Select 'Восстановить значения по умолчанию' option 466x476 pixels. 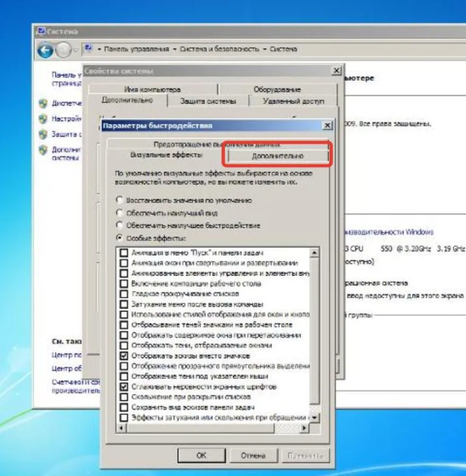[184, 200]
